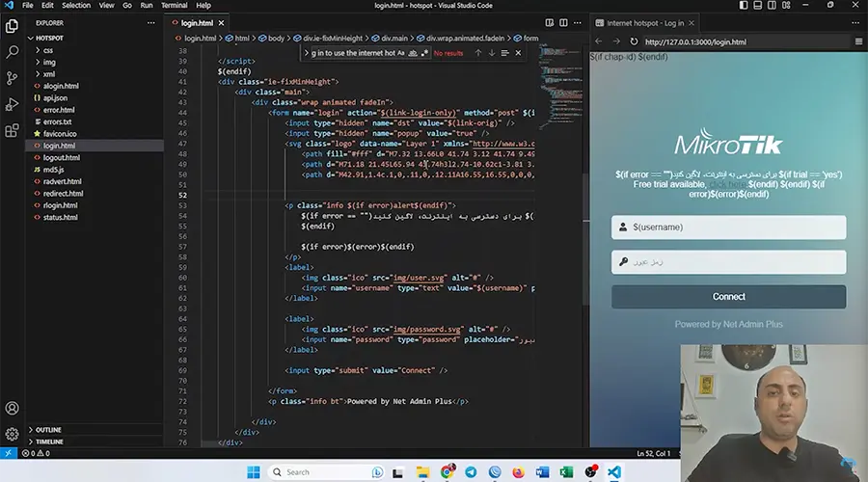Open the View menu

(x=106, y=5)
